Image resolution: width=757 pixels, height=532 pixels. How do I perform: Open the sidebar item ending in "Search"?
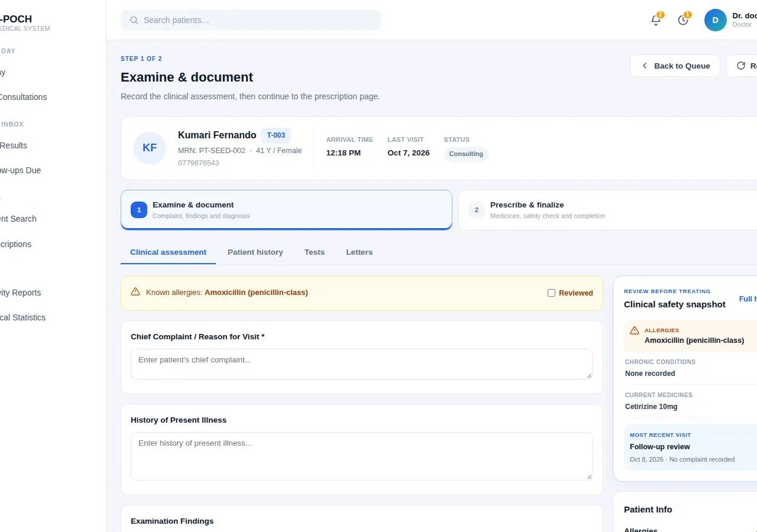[18, 219]
